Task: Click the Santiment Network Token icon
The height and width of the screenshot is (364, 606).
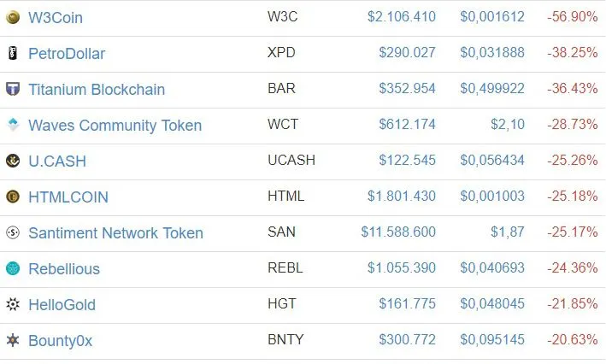Action: pyautogui.click(x=13, y=232)
